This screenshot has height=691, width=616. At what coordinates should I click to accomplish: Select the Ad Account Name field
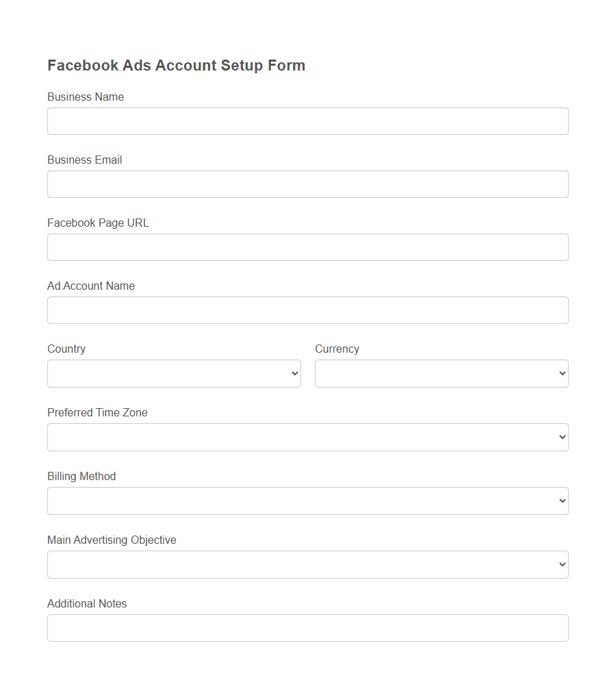(307, 310)
